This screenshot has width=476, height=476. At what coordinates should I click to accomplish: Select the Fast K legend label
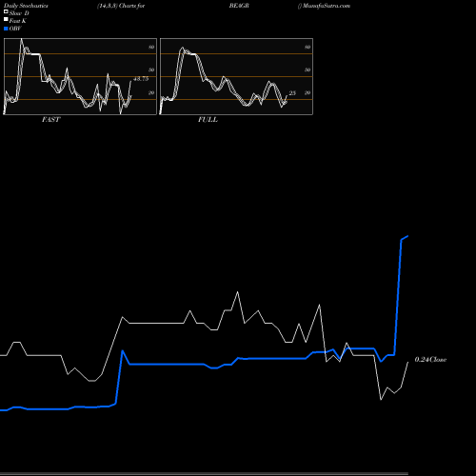coord(18,21)
